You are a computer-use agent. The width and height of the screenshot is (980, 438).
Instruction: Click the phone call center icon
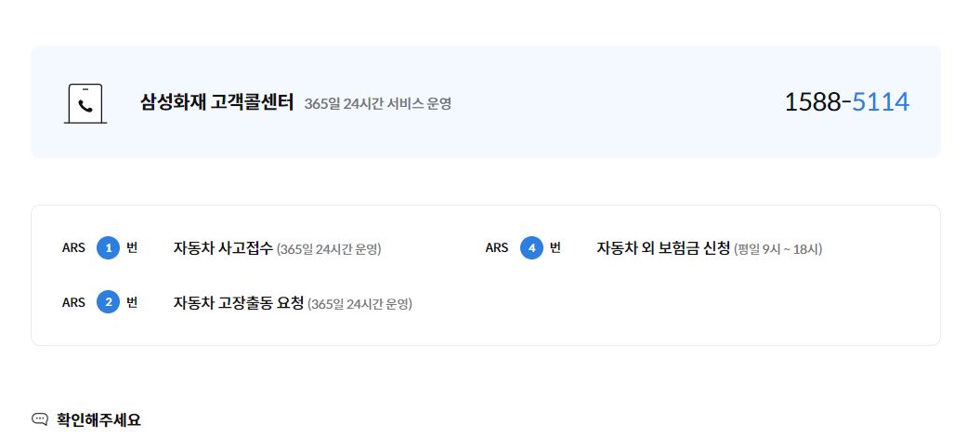point(85,103)
